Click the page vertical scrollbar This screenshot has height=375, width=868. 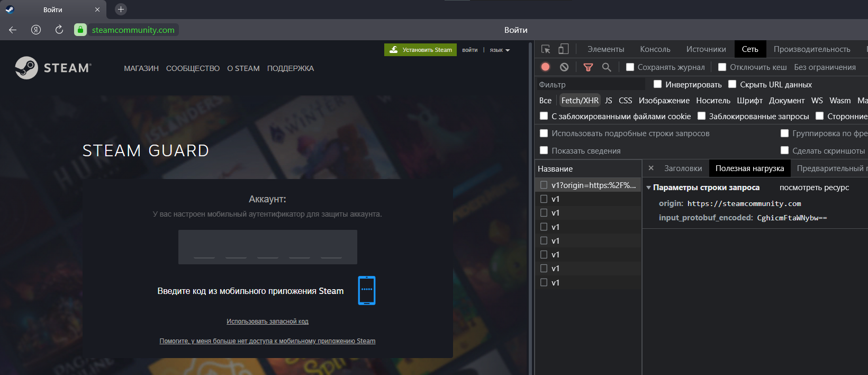point(530,208)
